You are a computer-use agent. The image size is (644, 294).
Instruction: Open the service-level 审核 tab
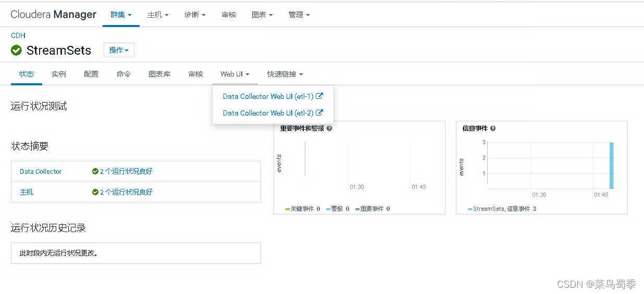tap(195, 74)
